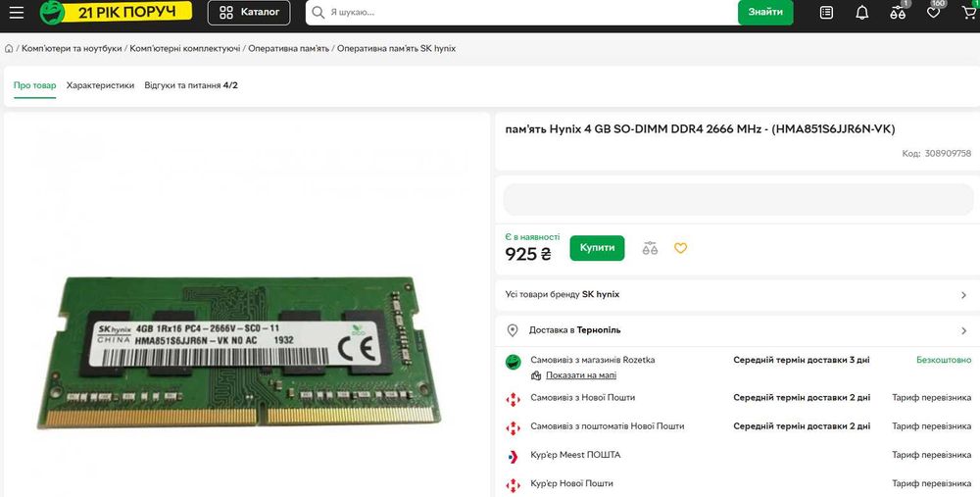Focus the Я шукаю search field

[521, 13]
